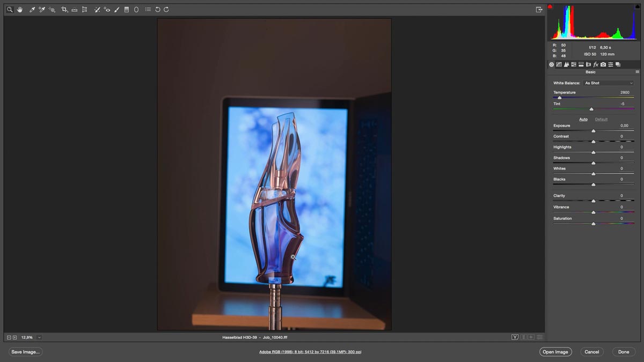Image resolution: width=644 pixels, height=362 pixels.
Task: Toggle highlight clipping warning in histogram
Action: point(638,6)
